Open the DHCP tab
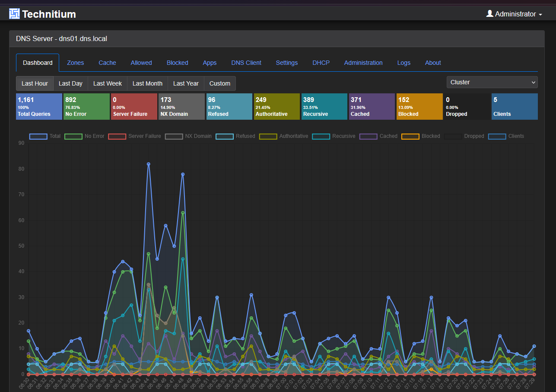The image size is (556, 392). (x=321, y=63)
